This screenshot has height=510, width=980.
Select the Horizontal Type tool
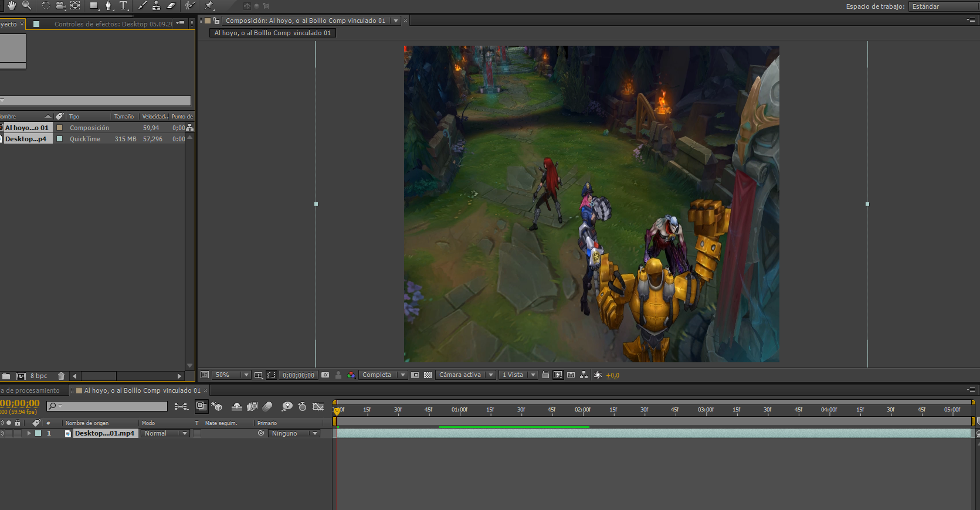pyautogui.click(x=123, y=6)
